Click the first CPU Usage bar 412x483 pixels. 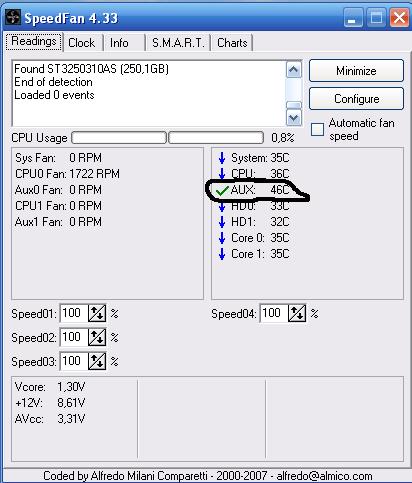[119, 137]
